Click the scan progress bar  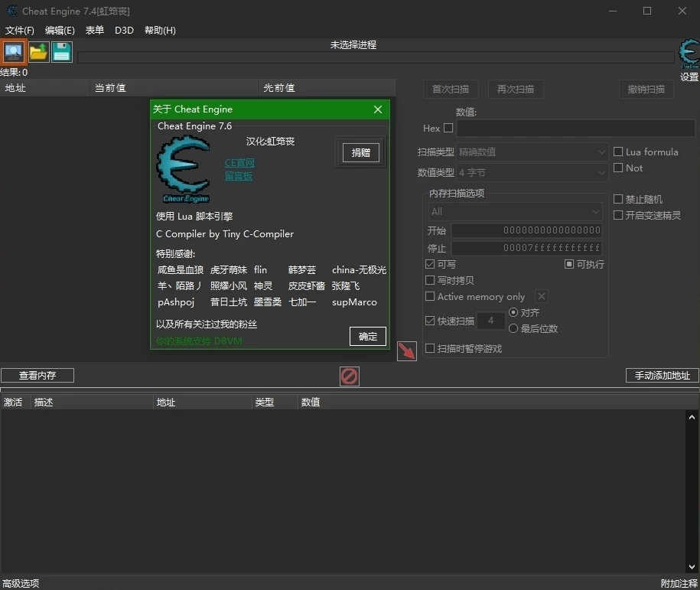[376, 57]
